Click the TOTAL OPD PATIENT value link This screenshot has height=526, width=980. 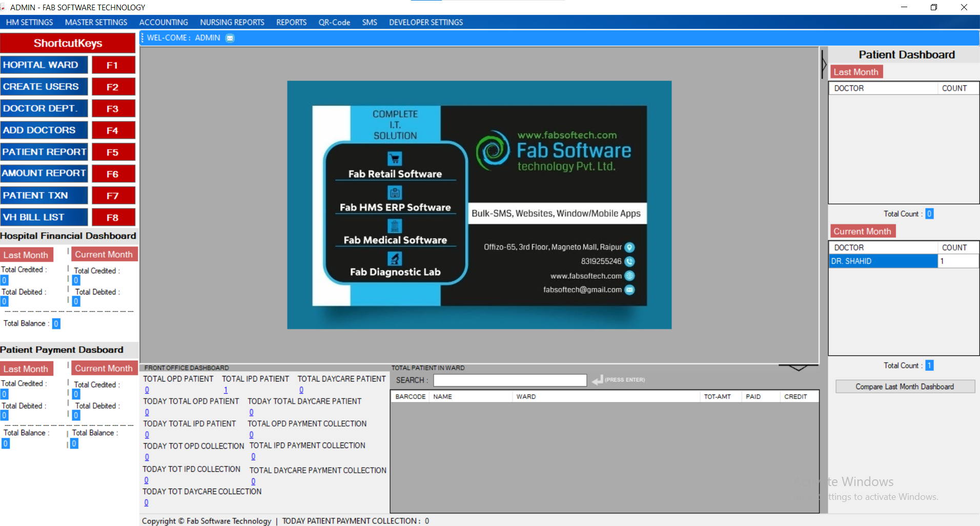(x=147, y=390)
